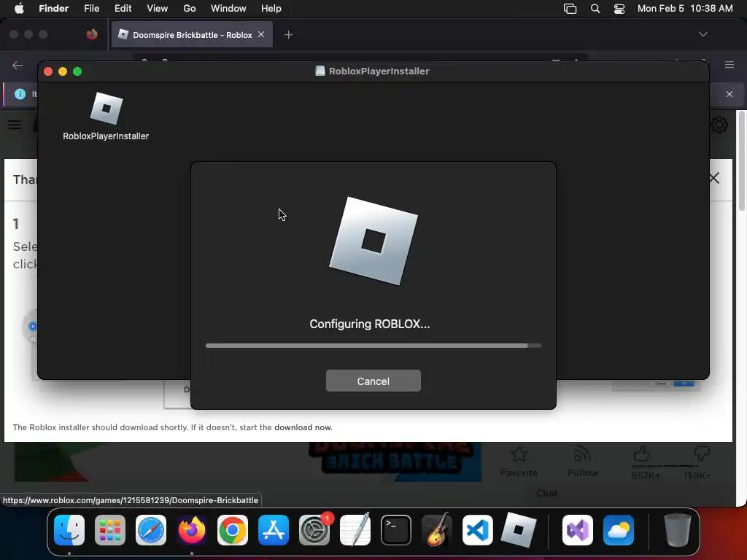
Task: Open the Go menu
Action: pos(190,9)
